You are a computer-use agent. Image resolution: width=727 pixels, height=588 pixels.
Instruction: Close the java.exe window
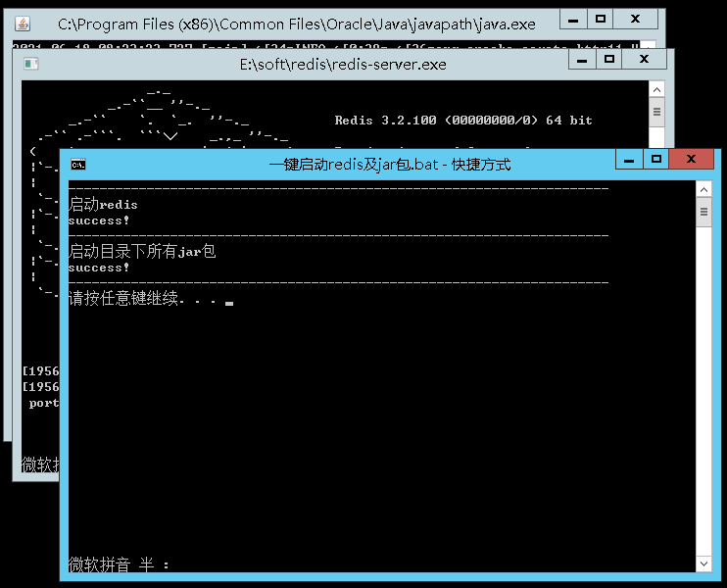click(x=635, y=20)
